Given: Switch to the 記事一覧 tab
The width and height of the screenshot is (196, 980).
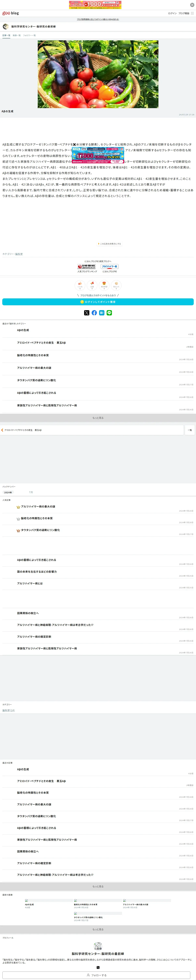Looking at the screenshot, I should [7, 35].
